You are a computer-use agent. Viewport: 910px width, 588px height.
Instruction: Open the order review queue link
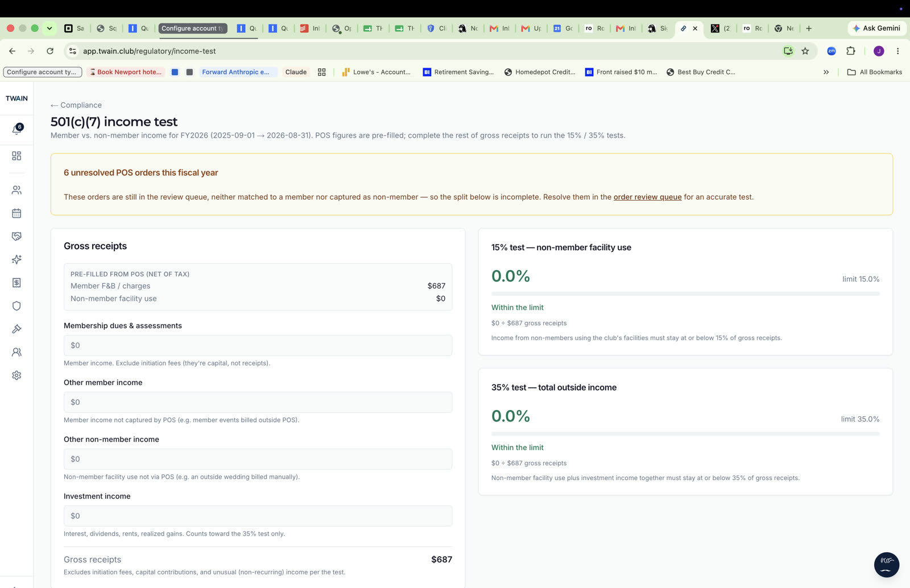coord(647,197)
